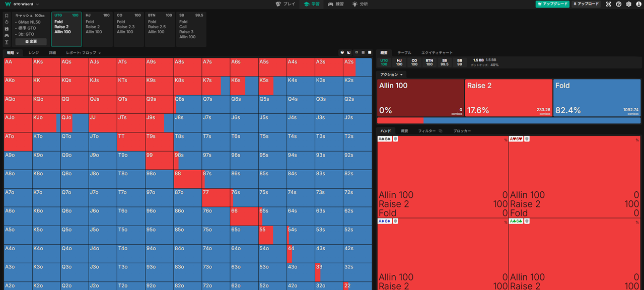This screenshot has width=644, height=290.
Task: Open the help question mark icon
Action: click(619, 4)
